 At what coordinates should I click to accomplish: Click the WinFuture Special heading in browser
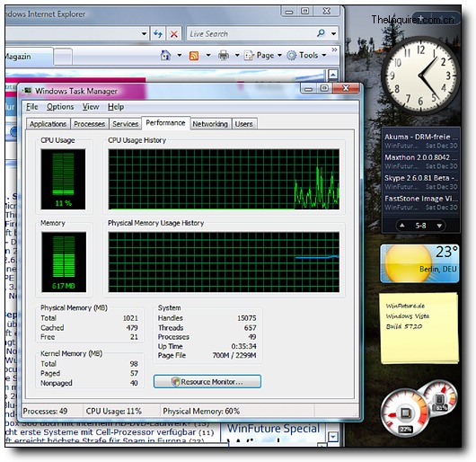[x=274, y=429]
